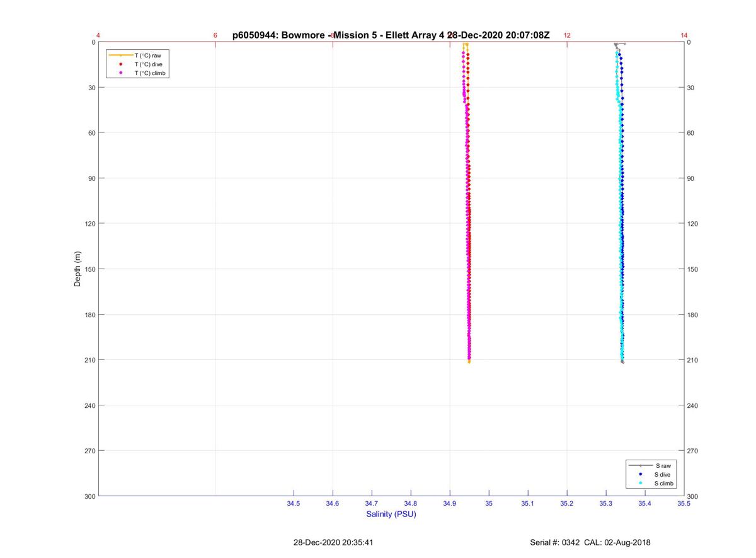The height and width of the screenshot is (558, 756).
Task: Click the 'Depth (m)' axis label
Action: click(78, 269)
